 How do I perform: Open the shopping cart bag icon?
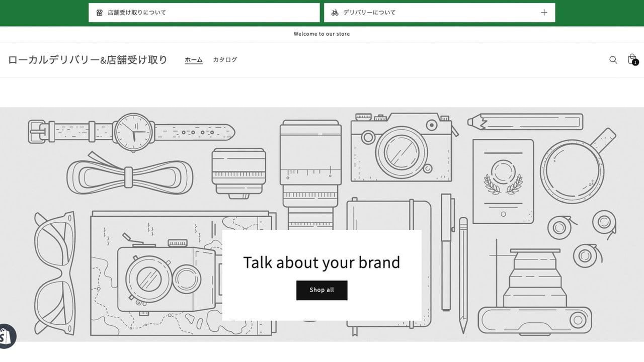tap(632, 59)
